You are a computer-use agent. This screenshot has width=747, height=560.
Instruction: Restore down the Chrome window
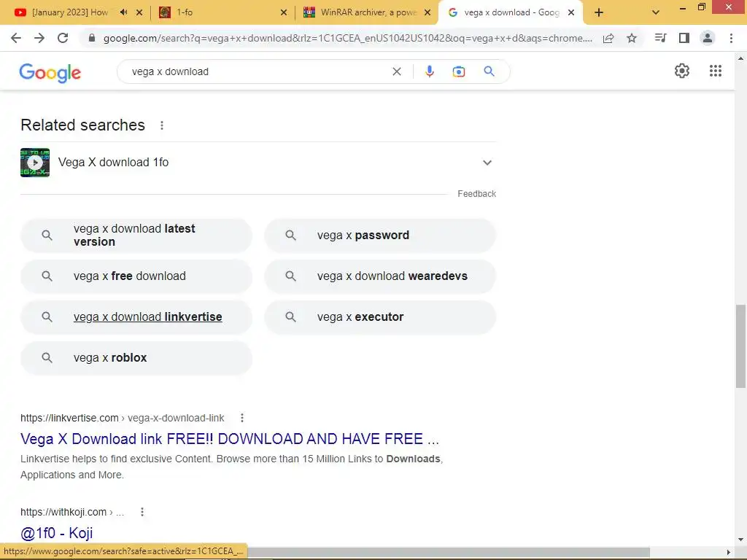(701, 7)
